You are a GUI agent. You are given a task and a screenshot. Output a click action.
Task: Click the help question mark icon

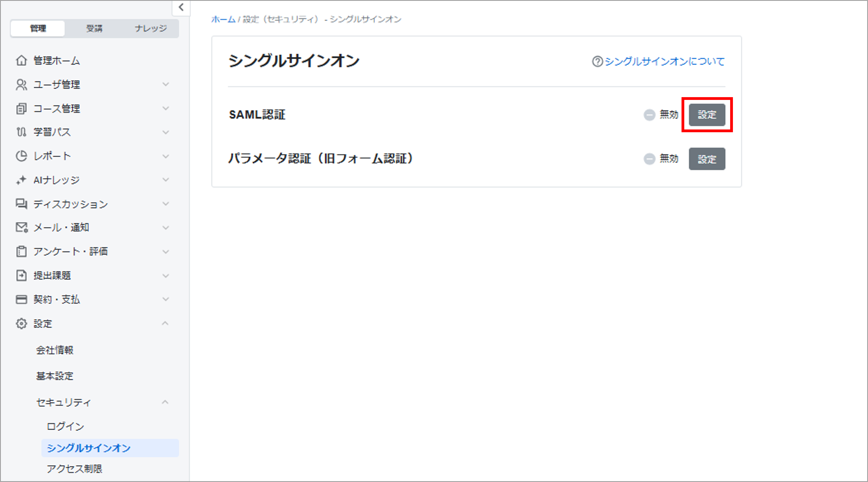click(597, 61)
